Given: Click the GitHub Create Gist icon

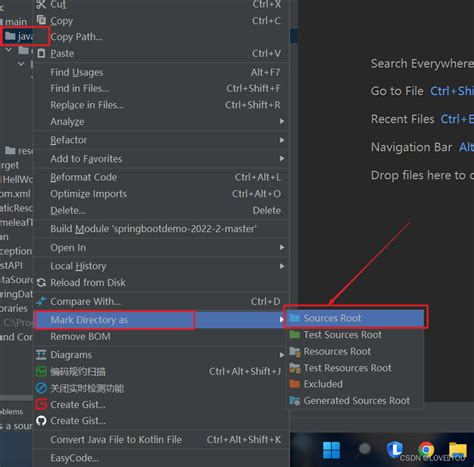Looking at the screenshot, I should [41, 421].
